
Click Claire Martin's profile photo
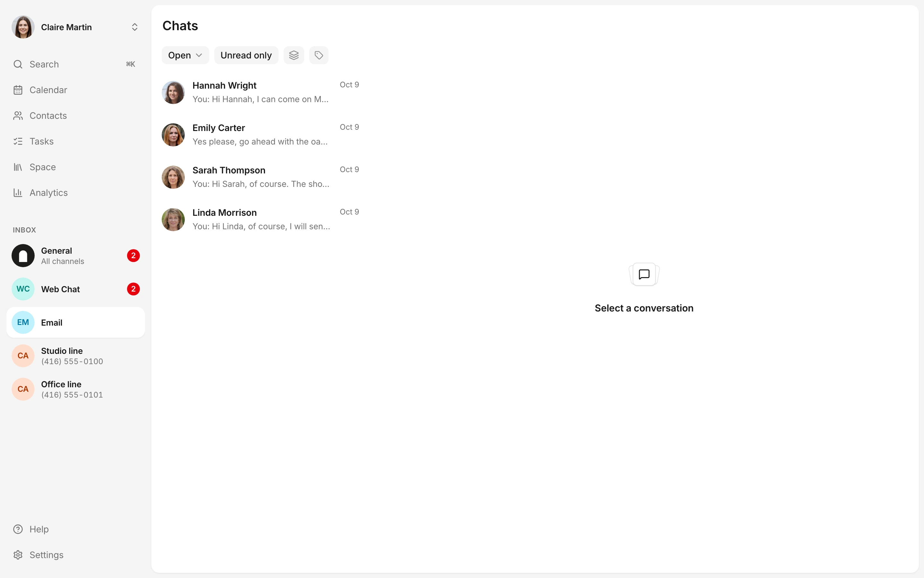pos(23,27)
